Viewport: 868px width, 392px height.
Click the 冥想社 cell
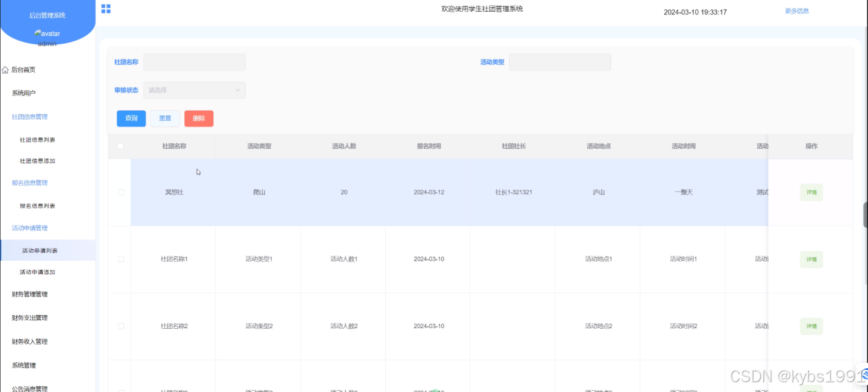[174, 192]
